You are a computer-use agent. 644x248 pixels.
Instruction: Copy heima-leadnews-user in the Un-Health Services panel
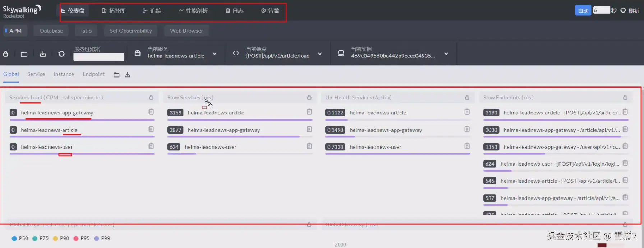point(467,146)
